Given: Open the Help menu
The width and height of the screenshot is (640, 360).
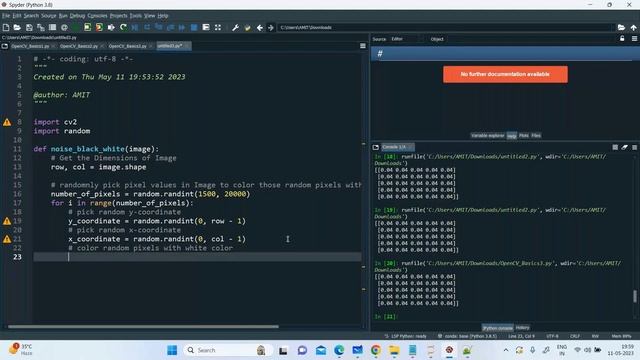Looking at the screenshot, I should coord(163,16).
